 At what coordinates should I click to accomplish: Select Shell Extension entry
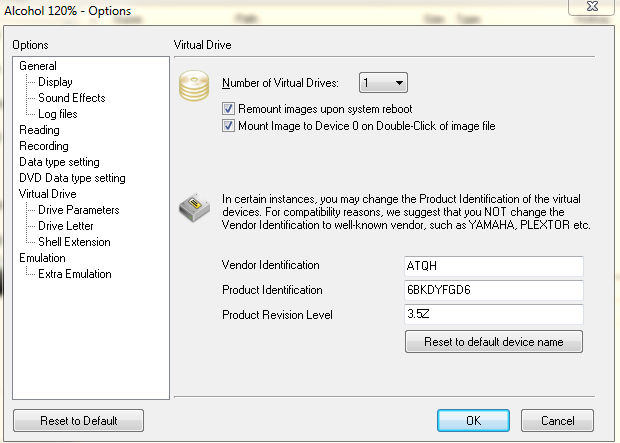tap(74, 242)
